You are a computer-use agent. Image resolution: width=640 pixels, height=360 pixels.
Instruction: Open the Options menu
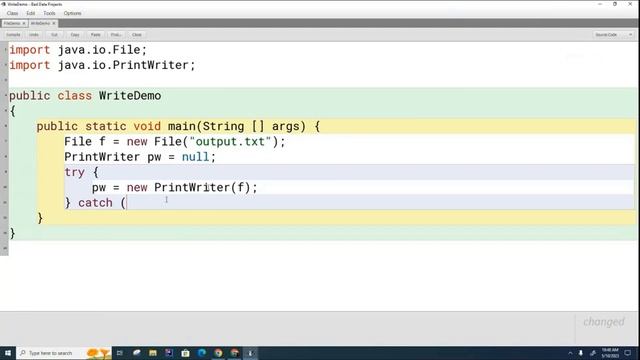point(73,13)
